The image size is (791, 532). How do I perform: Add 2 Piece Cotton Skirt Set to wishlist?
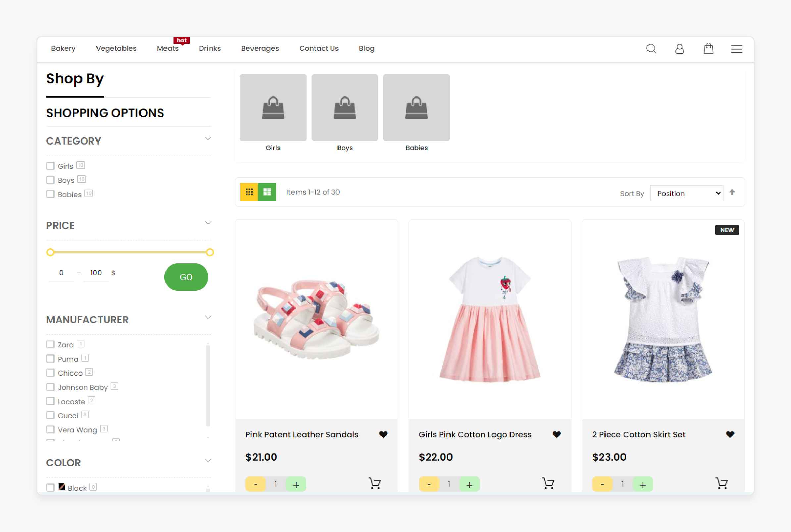(730, 435)
